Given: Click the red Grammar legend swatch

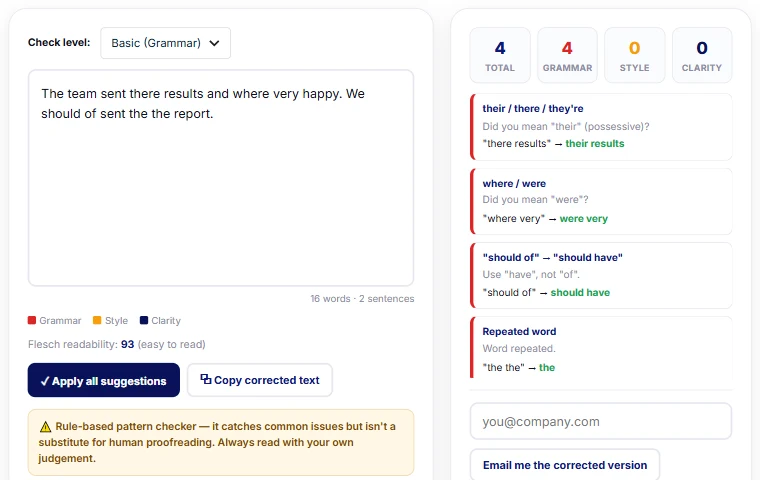Looking at the screenshot, I should coord(32,320).
